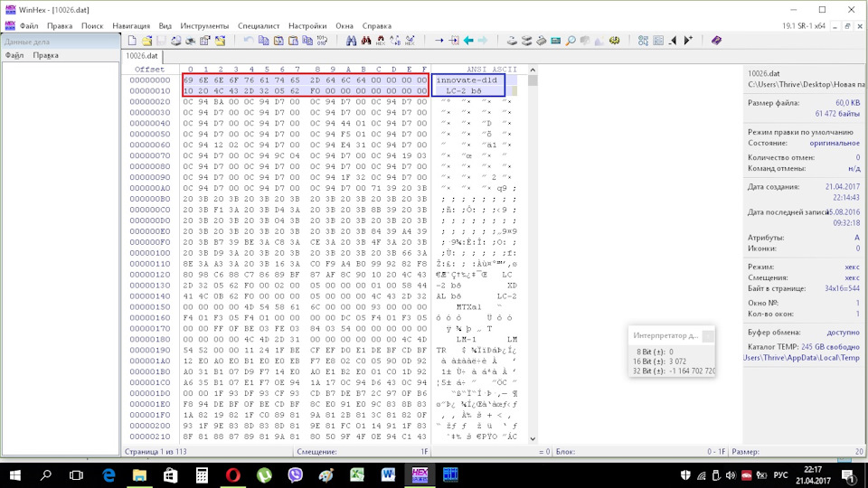This screenshot has height=488, width=868.
Task: Click the Open disk toolbar icon
Action: [512, 41]
